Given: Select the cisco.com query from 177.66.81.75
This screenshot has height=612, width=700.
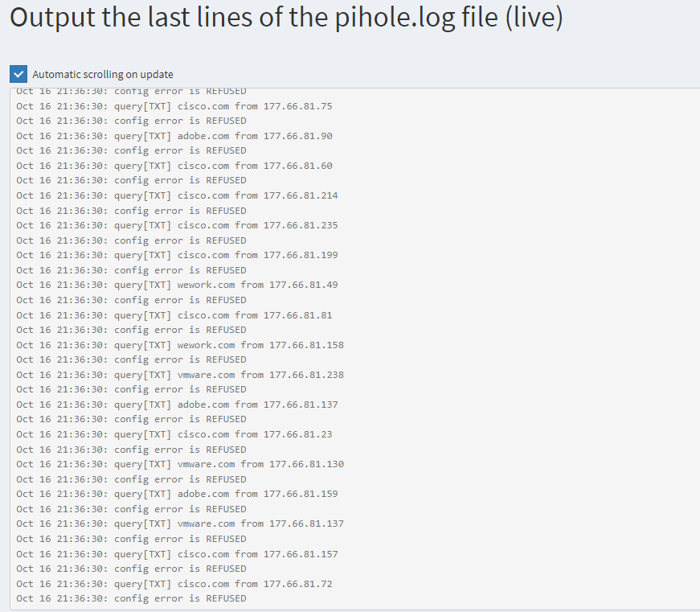Looking at the screenshot, I should click(x=174, y=106).
